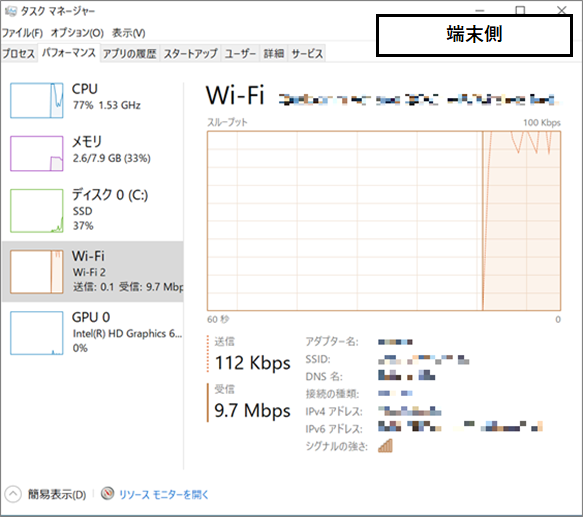Select the CPU usage graph thumbnail
The image size is (583, 517).
37,100
